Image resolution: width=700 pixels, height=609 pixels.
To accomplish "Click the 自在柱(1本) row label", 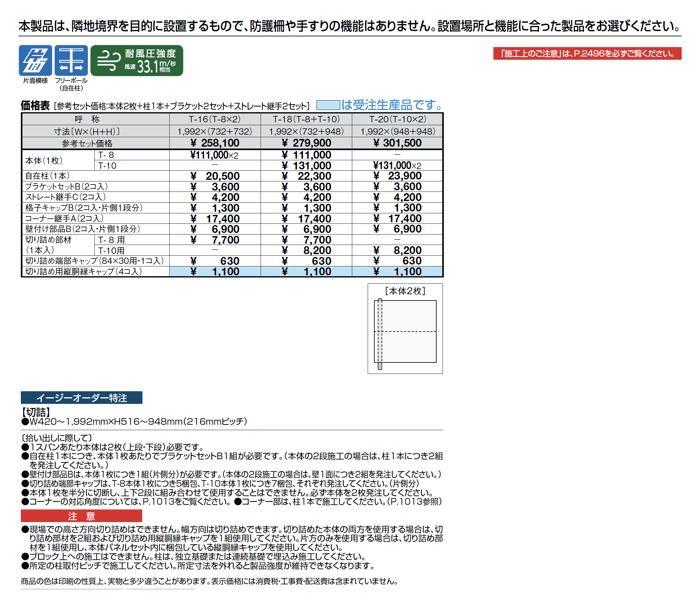I will click(x=48, y=176).
